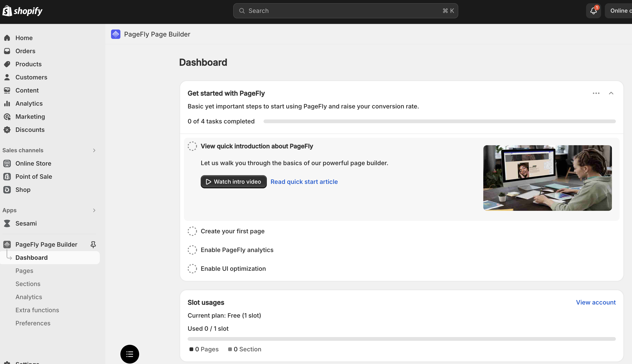
Task: Open Read quick start article link
Action: (x=304, y=182)
